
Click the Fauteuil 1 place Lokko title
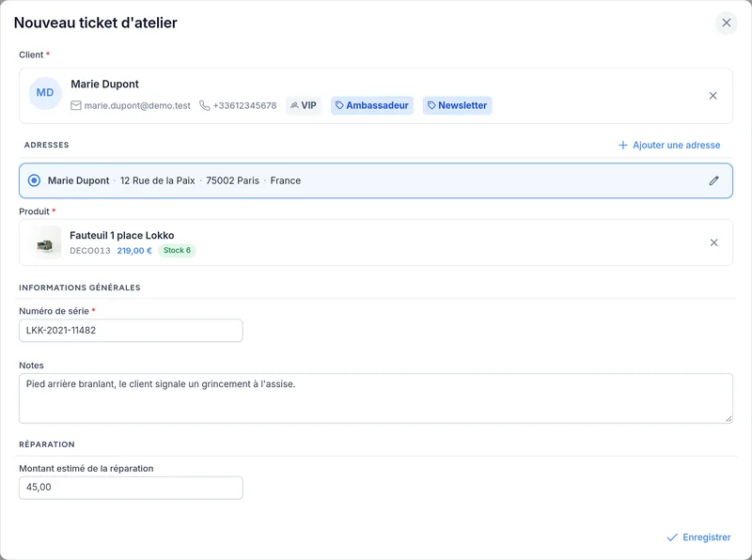click(x=122, y=236)
